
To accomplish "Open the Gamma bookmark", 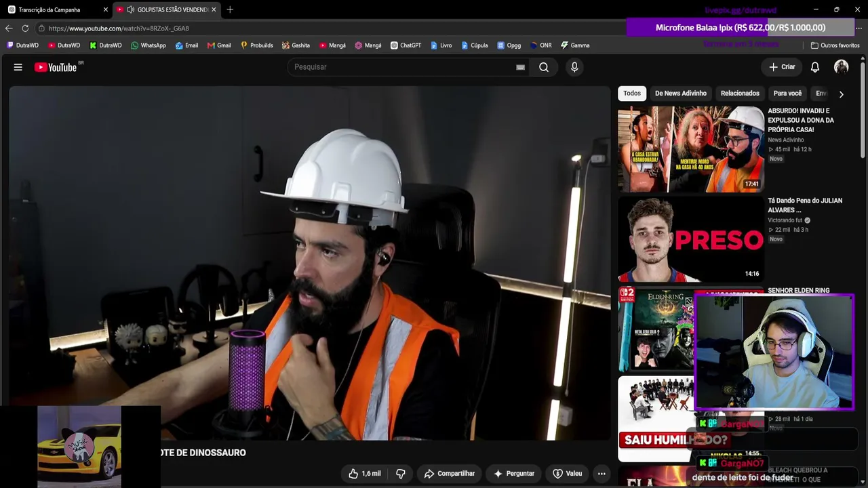I will (574, 45).
